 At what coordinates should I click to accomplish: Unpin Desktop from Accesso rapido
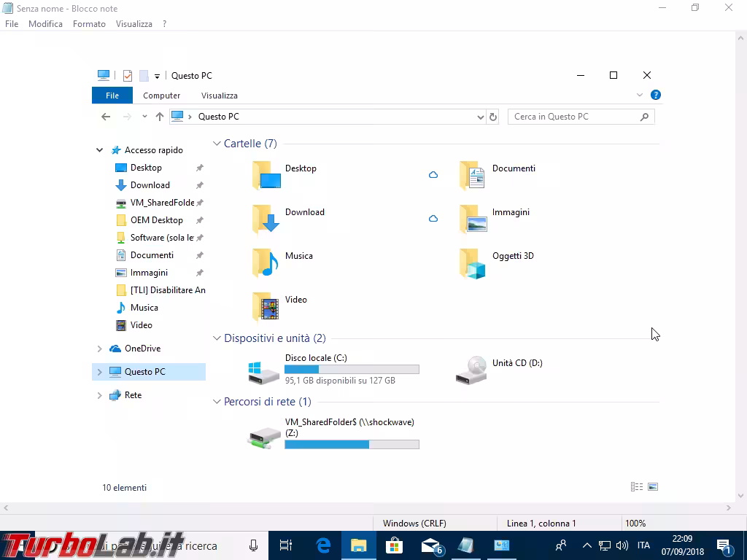pos(199,168)
